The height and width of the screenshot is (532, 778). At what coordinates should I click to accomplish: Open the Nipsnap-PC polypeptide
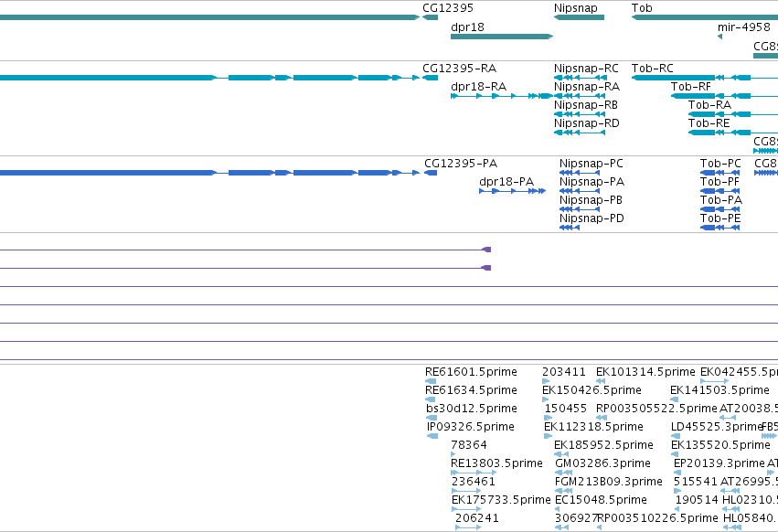(591, 164)
